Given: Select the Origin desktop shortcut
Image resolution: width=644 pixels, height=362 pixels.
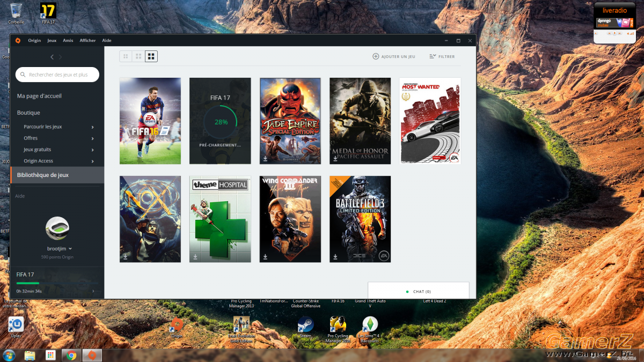Looking at the screenshot, I should [x=177, y=328].
